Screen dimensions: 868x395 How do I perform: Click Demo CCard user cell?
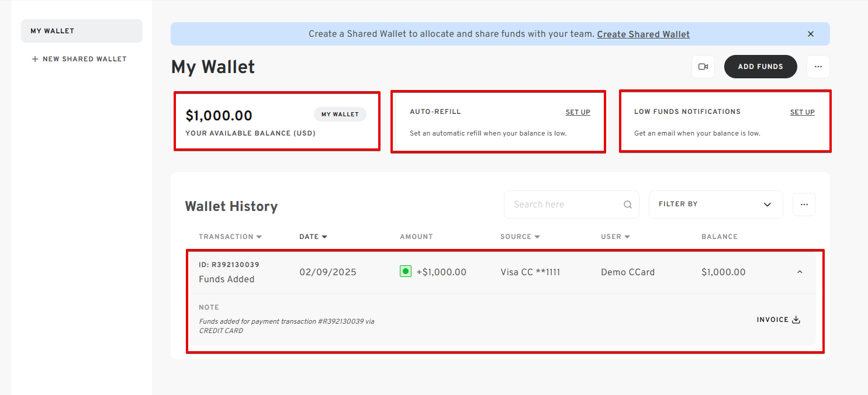tap(628, 272)
